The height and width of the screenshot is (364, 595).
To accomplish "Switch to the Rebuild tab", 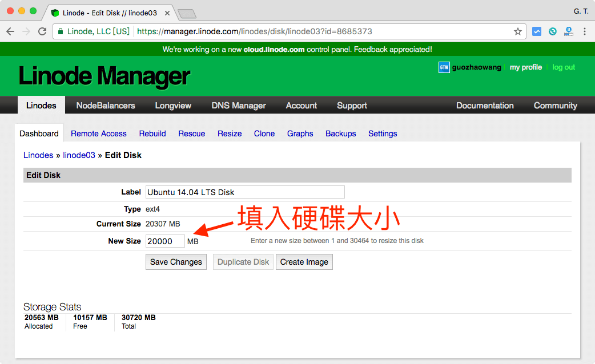I will (152, 134).
